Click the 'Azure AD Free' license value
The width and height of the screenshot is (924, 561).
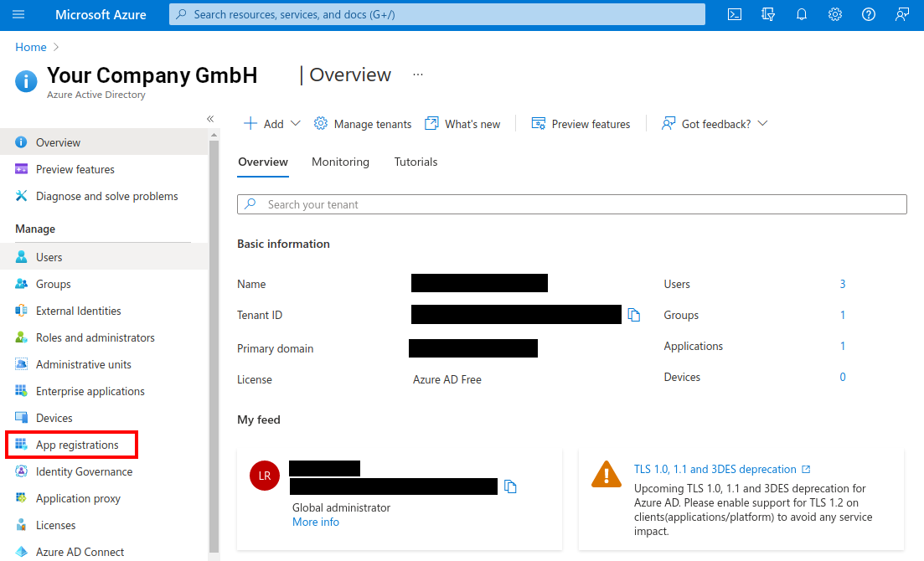coord(447,379)
